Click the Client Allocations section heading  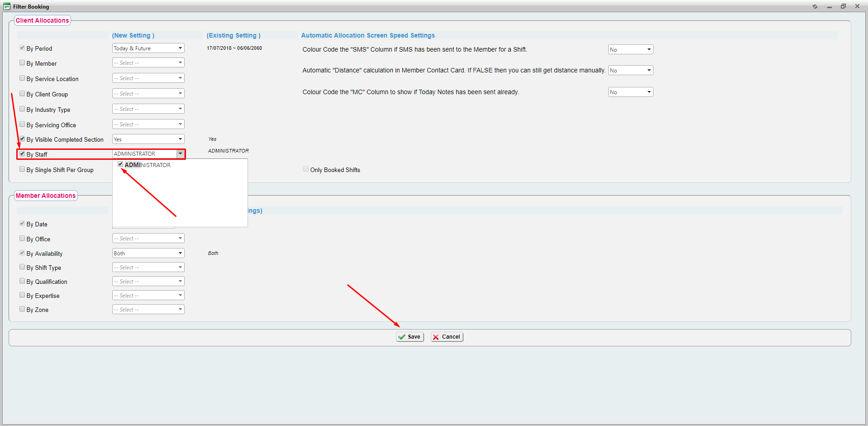pyautogui.click(x=42, y=20)
